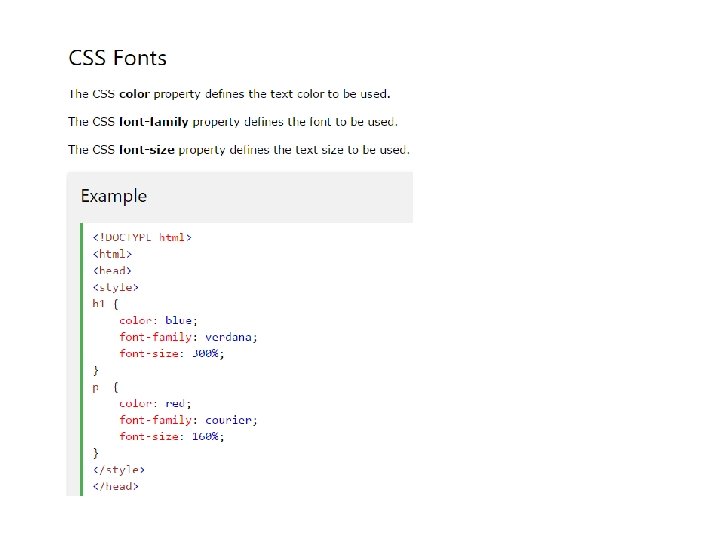Click the opening <html> tag line
The width and height of the screenshot is (720, 540).
(x=112, y=254)
